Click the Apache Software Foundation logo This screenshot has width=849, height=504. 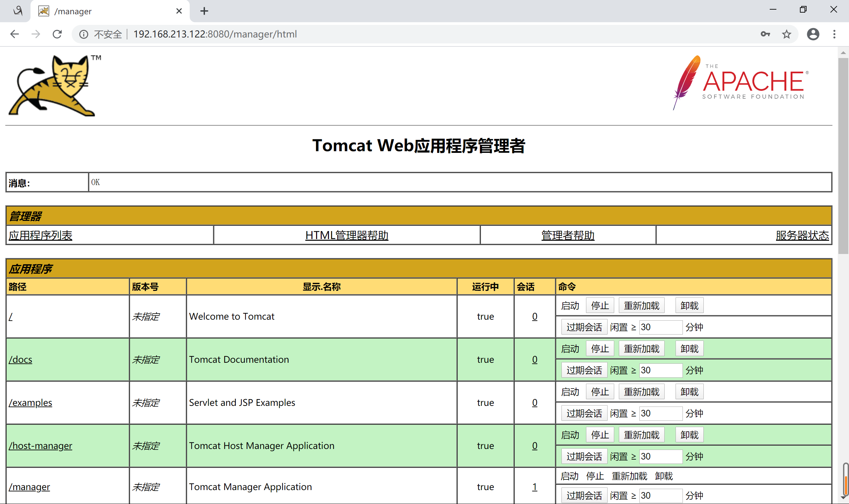click(741, 83)
